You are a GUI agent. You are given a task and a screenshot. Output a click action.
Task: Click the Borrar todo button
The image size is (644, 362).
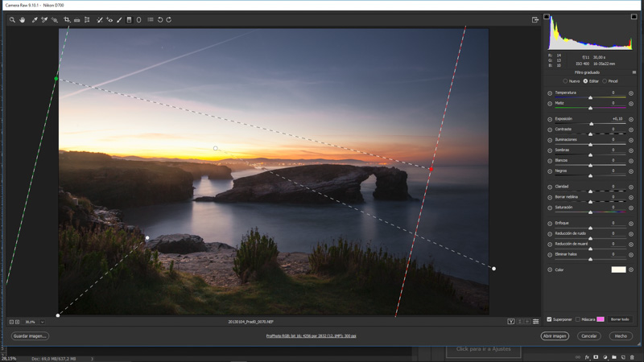click(619, 319)
